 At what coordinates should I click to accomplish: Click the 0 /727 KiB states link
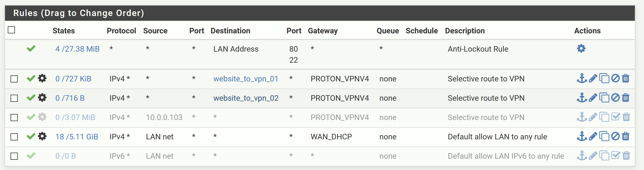tap(73, 79)
